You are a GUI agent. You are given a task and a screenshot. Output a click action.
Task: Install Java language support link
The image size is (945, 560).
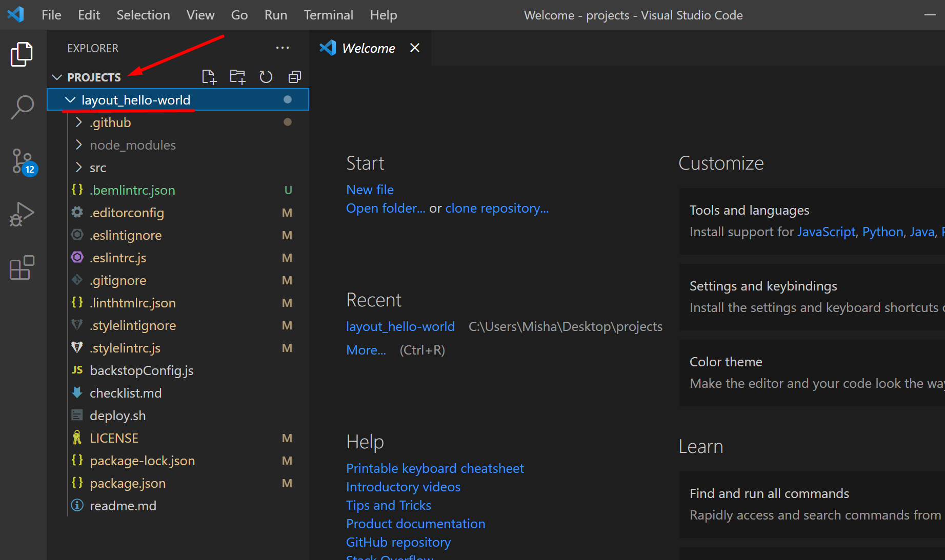tap(922, 232)
